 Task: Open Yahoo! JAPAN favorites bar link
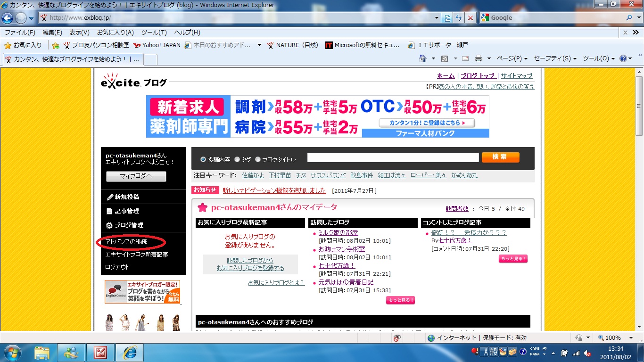[157, 45]
